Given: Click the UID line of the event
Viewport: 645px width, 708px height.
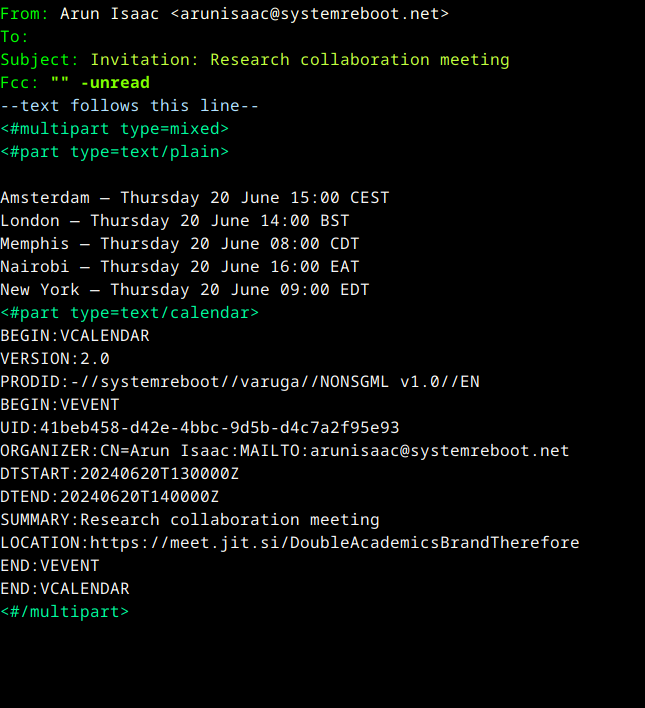Looking at the screenshot, I should tap(200, 428).
